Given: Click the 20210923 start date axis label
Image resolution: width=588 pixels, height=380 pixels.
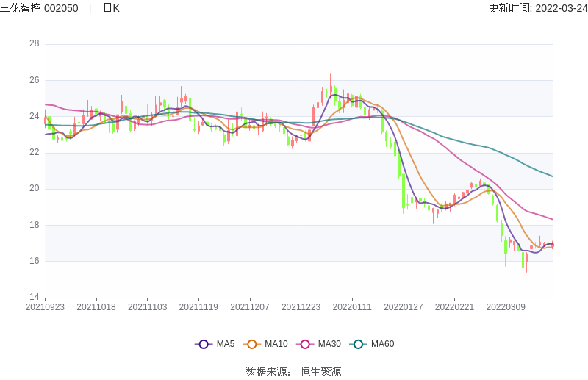Looking at the screenshot, I should 45,308.
